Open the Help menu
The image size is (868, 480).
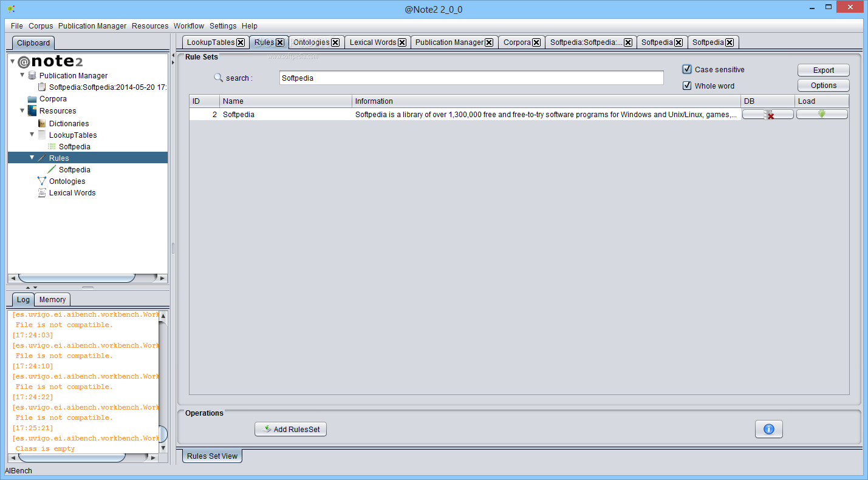250,26
